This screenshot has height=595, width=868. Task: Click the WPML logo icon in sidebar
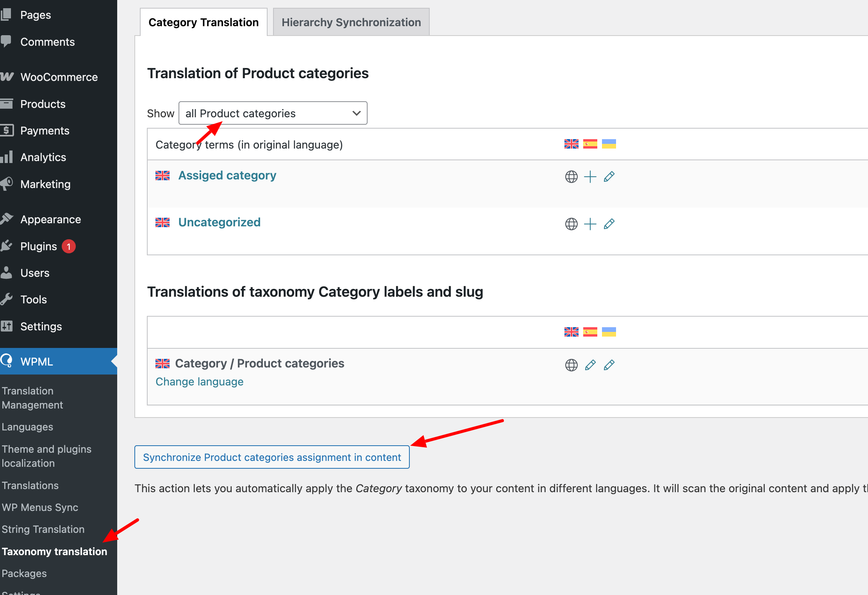pos(7,360)
